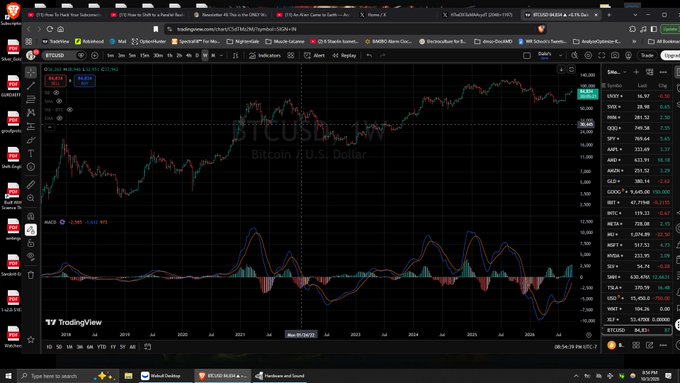Start bar Replay mode

pos(344,56)
